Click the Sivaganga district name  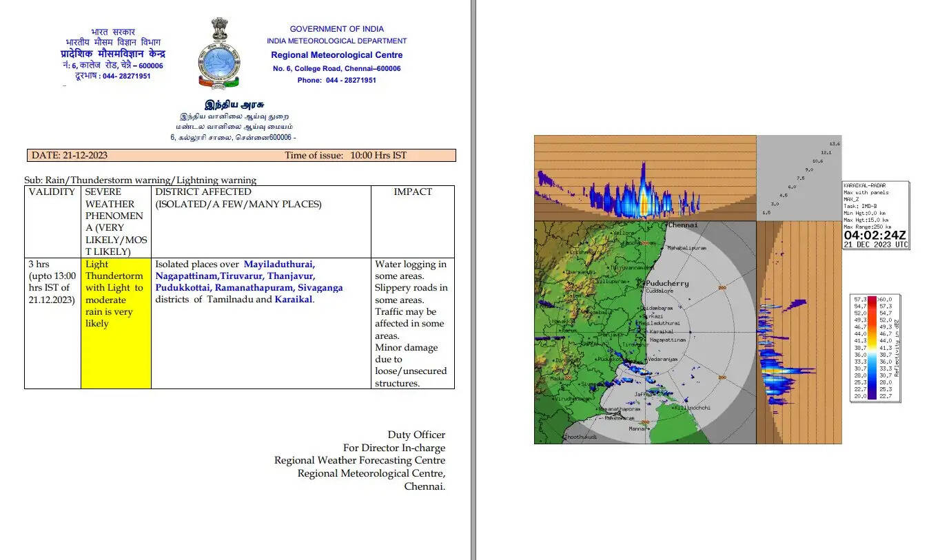[x=320, y=288]
